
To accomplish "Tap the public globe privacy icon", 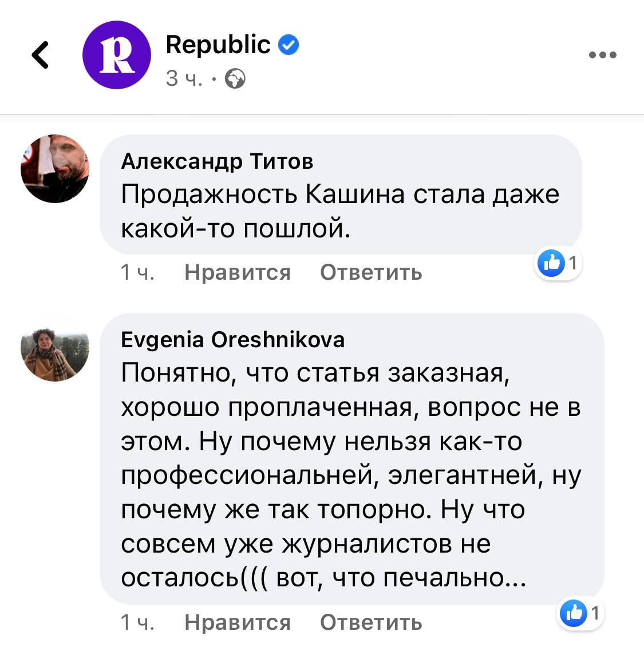I will click(235, 79).
